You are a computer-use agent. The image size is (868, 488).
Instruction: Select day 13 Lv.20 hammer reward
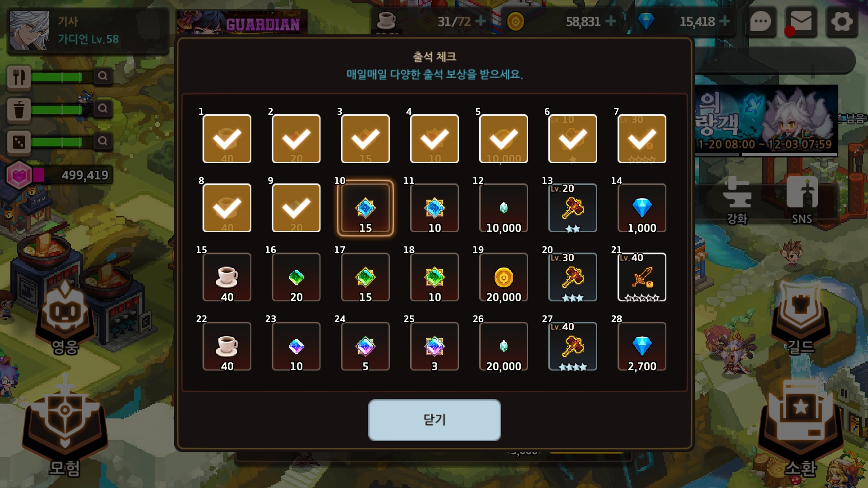(572, 208)
